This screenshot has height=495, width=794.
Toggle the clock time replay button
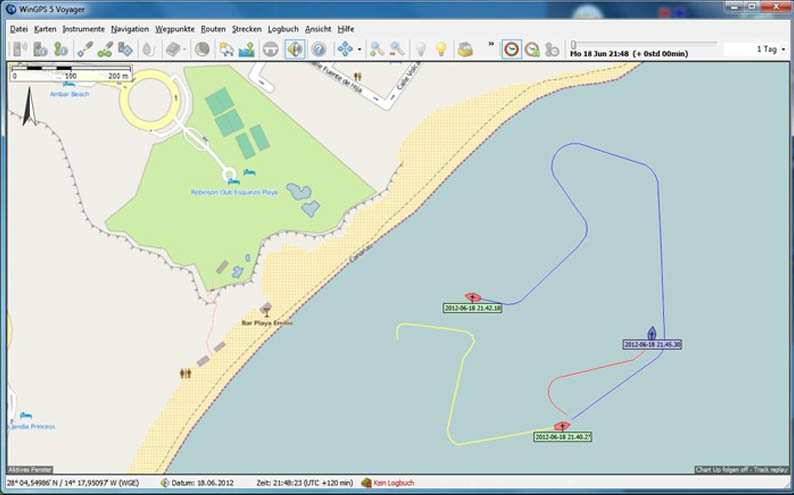click(511, 49)
